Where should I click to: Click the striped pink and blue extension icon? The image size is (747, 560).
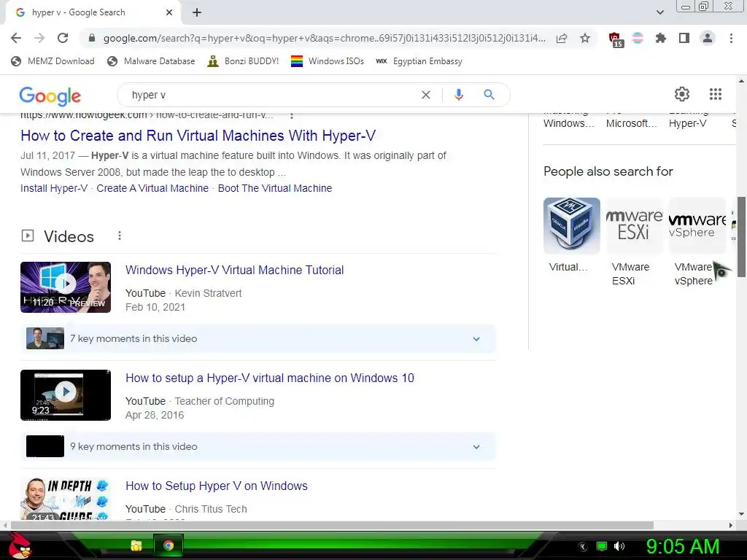tap(638, 38)
